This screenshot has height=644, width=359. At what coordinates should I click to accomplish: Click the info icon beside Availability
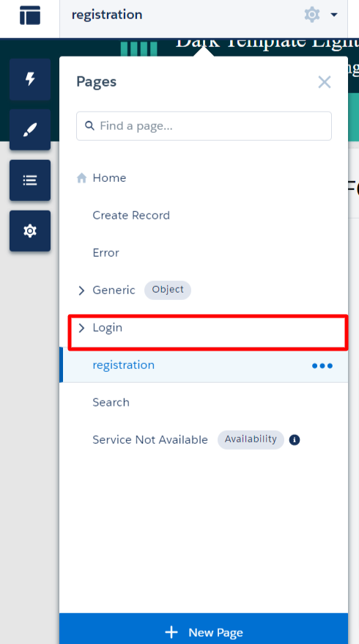coord(295,440)
